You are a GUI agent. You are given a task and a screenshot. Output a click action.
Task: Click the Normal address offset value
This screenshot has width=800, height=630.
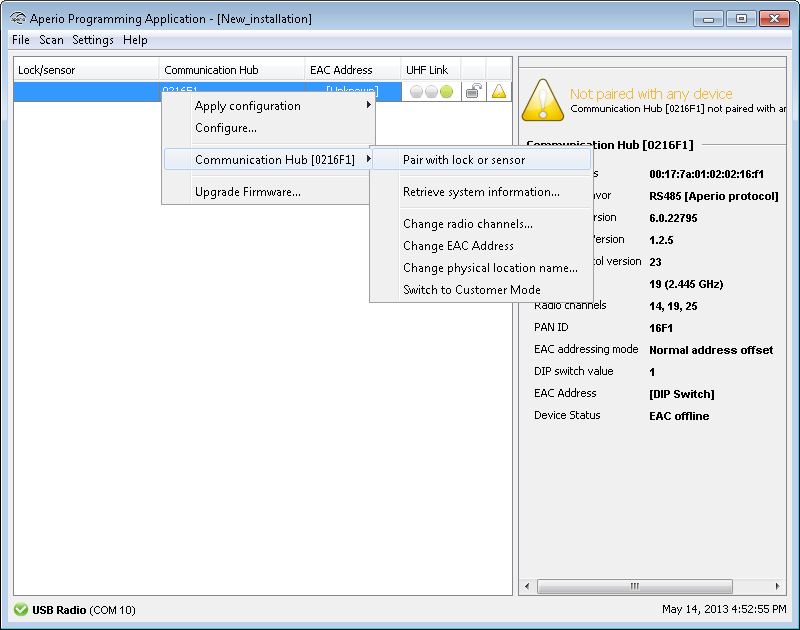click(x=711, y=350)
